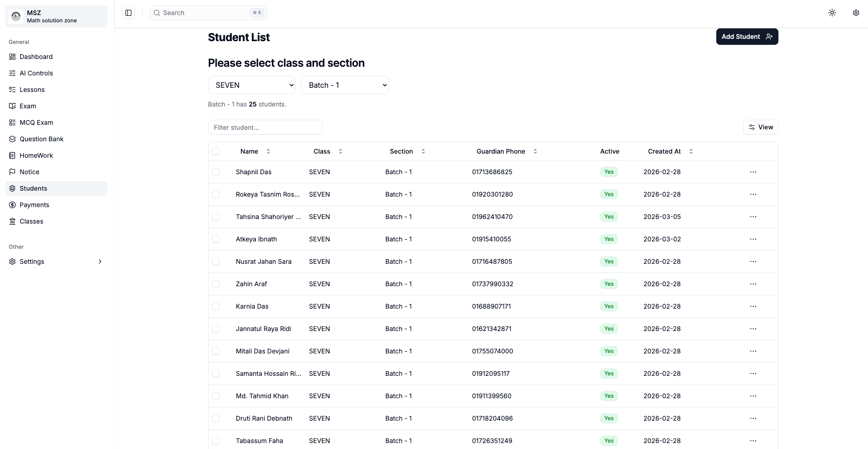Focus the top Search field
The image size is (868, 449).
pyautogui.click(x=208, y=13)
